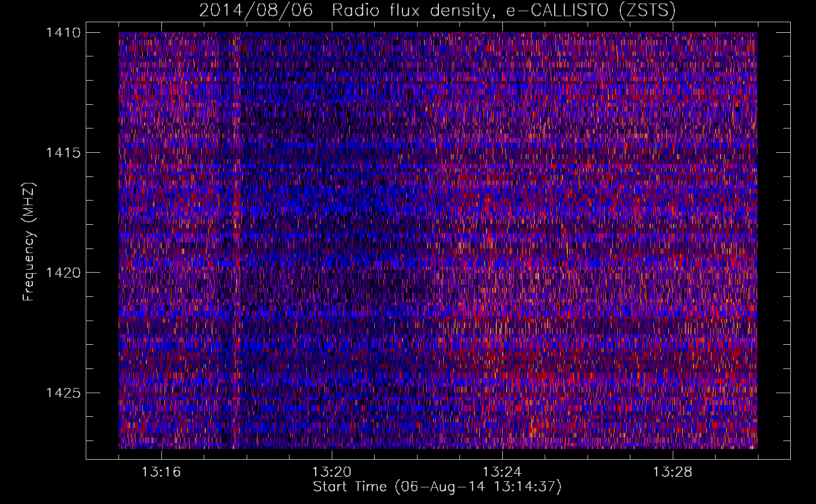Viewport: 816px width, 504px height.
Task: Click the 'Frequency (MHZ)' axis title
Action: 29,241
